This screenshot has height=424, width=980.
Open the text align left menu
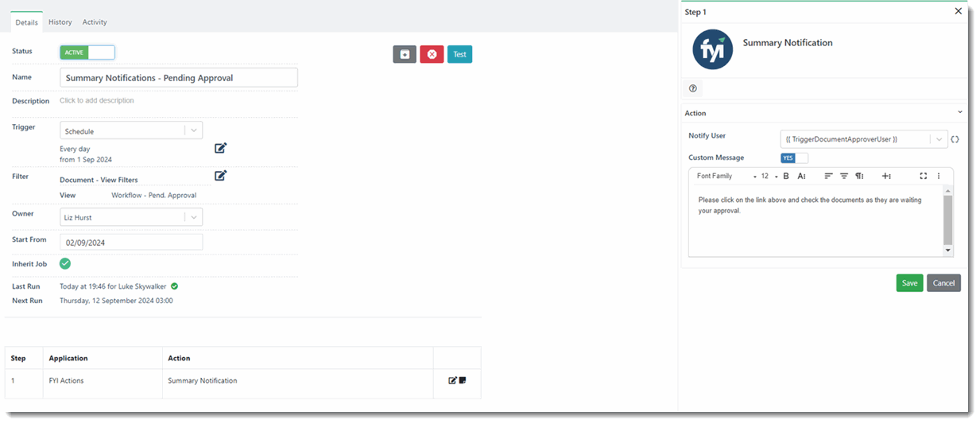pyautogui.click(x=828, y=176)
